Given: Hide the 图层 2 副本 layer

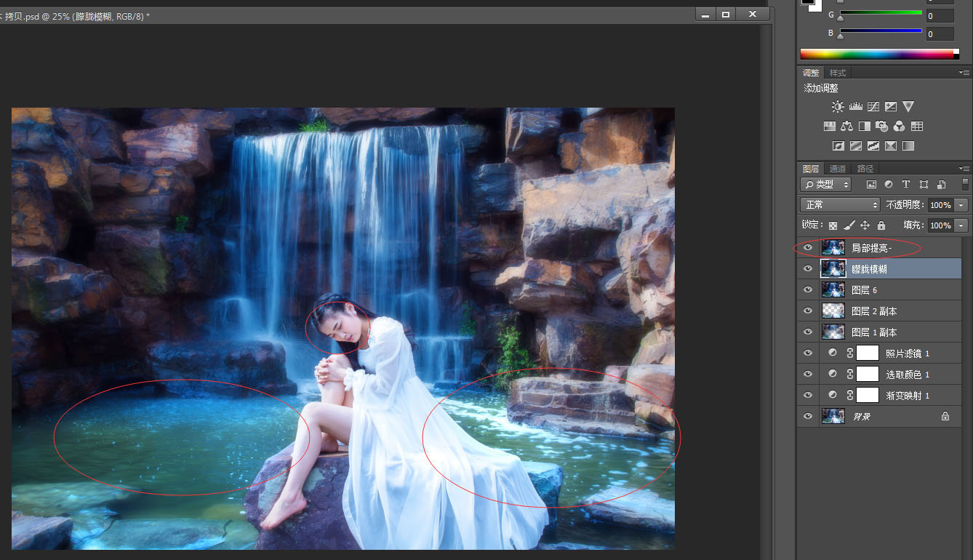Looking at the screenshot, I should point(808,311).
